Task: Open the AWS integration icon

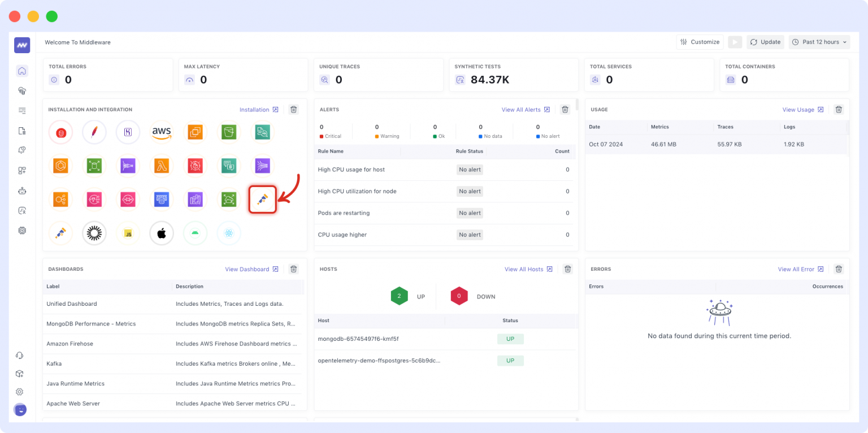Action: point(162,131)
